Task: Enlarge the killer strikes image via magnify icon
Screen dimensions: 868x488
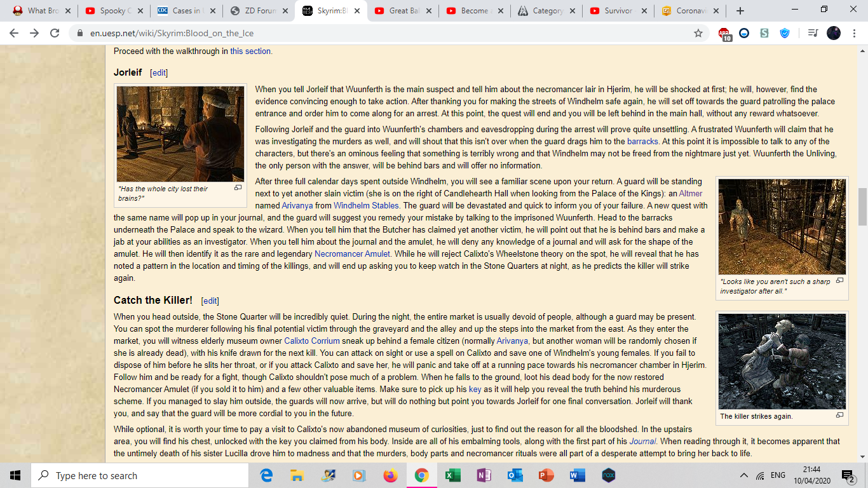Action: point(839,416)
